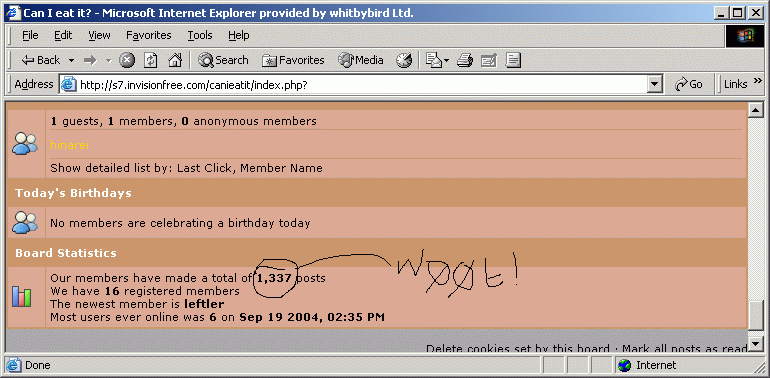This screenshot has height=378, width=770.
Task: Click 'No members are celebrating a birthday today'
Action: pyautogui.click(x=180, y=223)
